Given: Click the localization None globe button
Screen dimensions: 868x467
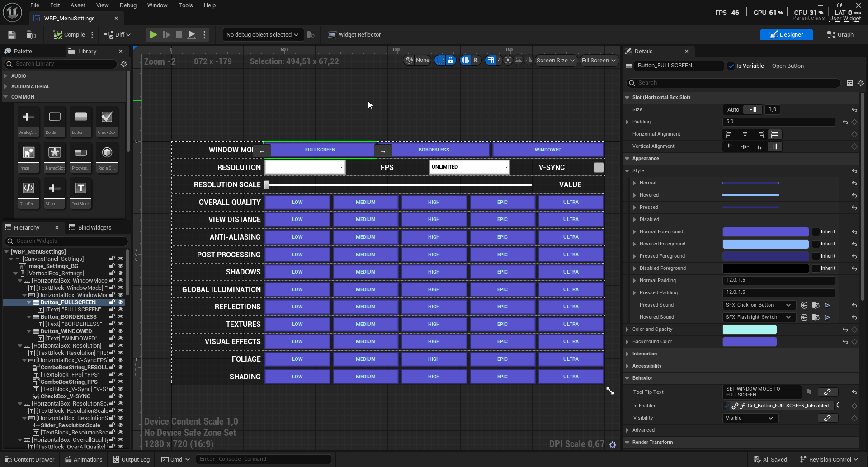Looking at the screenshot, I should pyautogui.click(x=417, y=60).
